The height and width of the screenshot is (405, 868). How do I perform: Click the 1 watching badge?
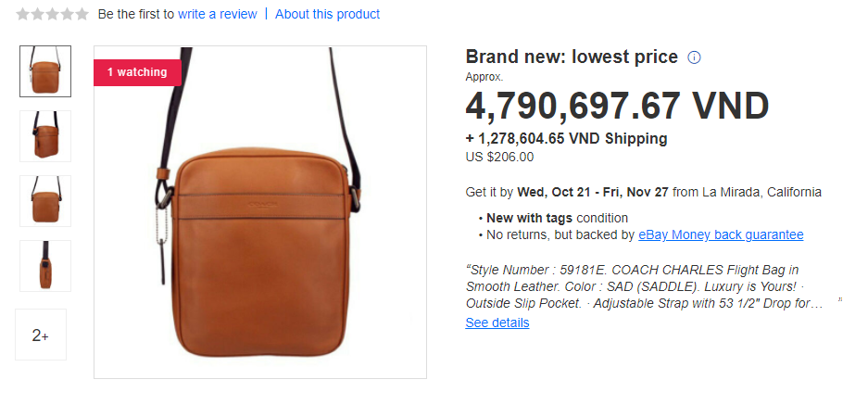(x=137, y=72)
